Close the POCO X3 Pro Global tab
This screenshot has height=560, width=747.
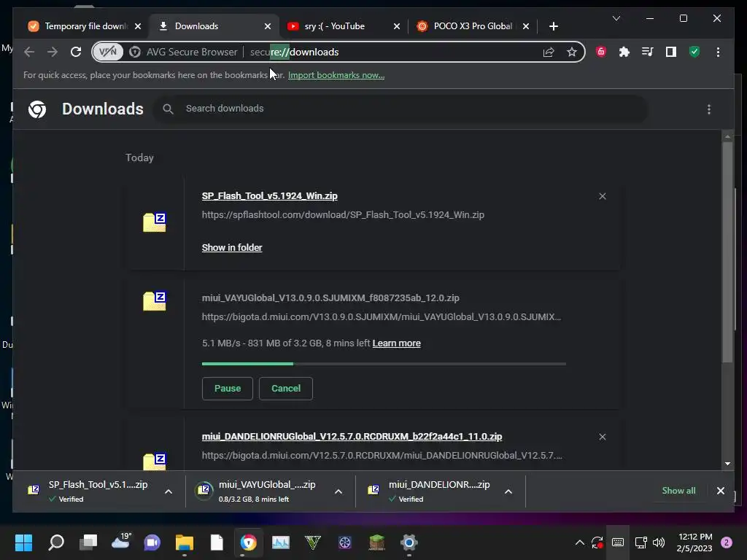click(x=525, y=26)
